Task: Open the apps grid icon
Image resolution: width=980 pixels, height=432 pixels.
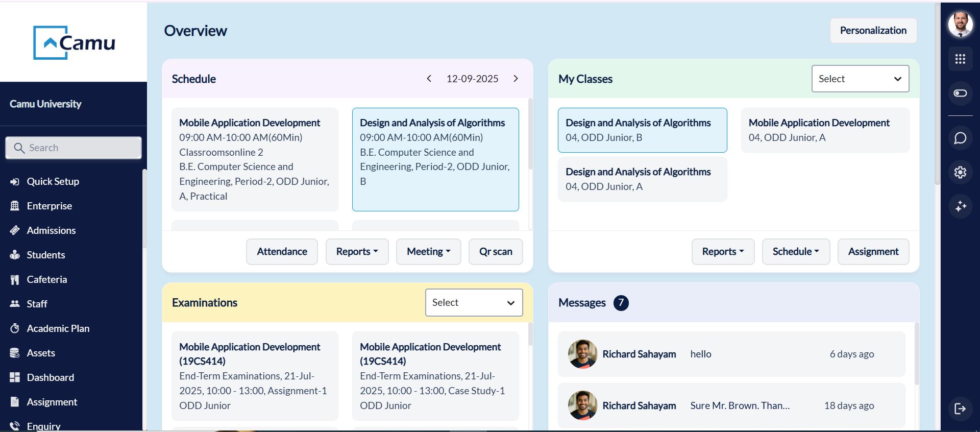Action: pyautogui.click(x=960, y=59)
